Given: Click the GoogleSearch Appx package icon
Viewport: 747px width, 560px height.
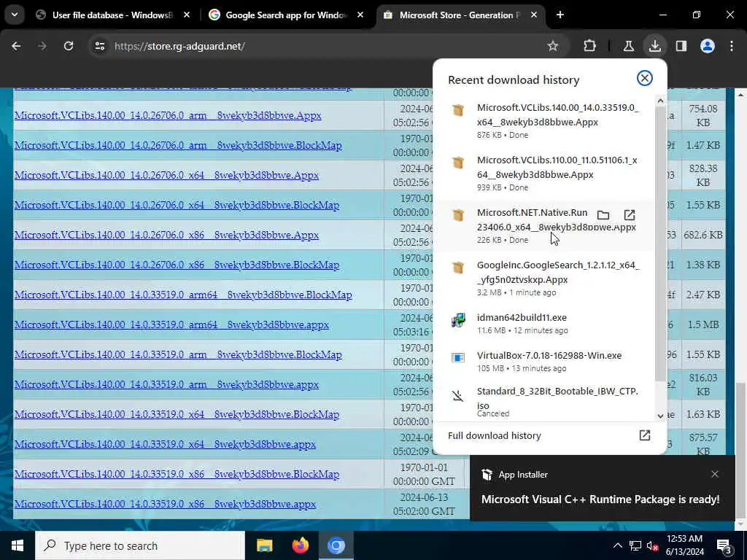Looking at the screenshot, I should point(458,267).
